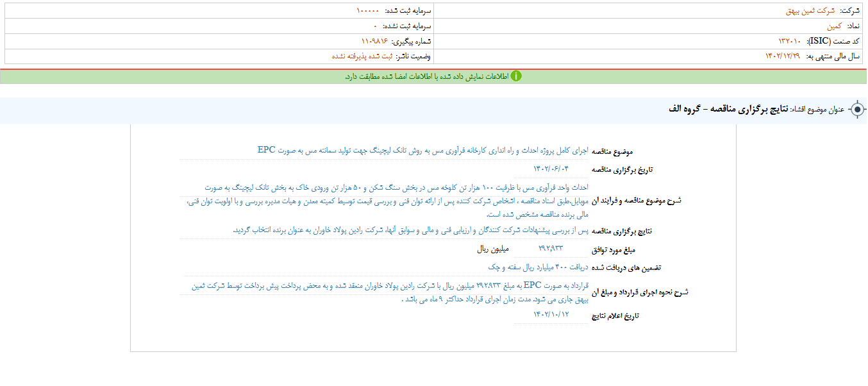Image resolution: width=868 pixels, height=386 pixels.
Task: Click the green info icon in the notification bar
Action: [x=516, y=76]
